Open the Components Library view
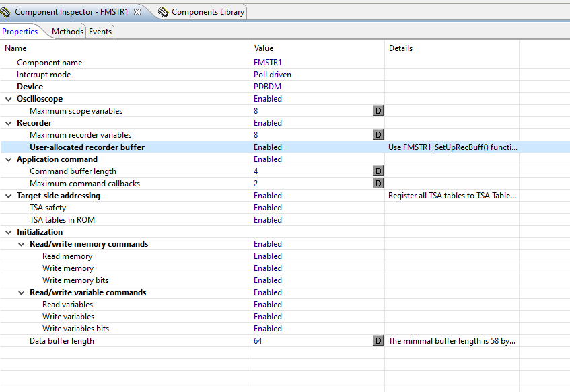570x392 pixels. [x=207, y=12]
